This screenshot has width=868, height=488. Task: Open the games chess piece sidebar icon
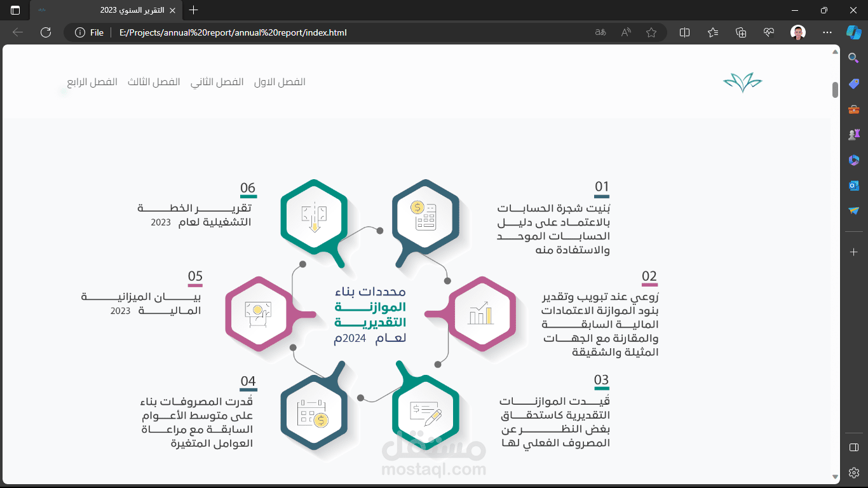(x=854, y=135)
